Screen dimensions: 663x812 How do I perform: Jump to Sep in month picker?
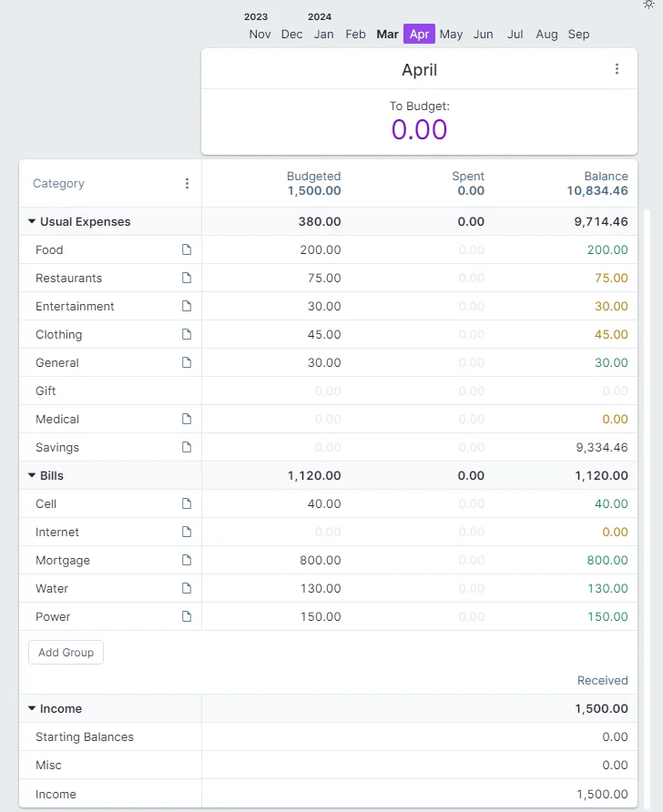578,35
